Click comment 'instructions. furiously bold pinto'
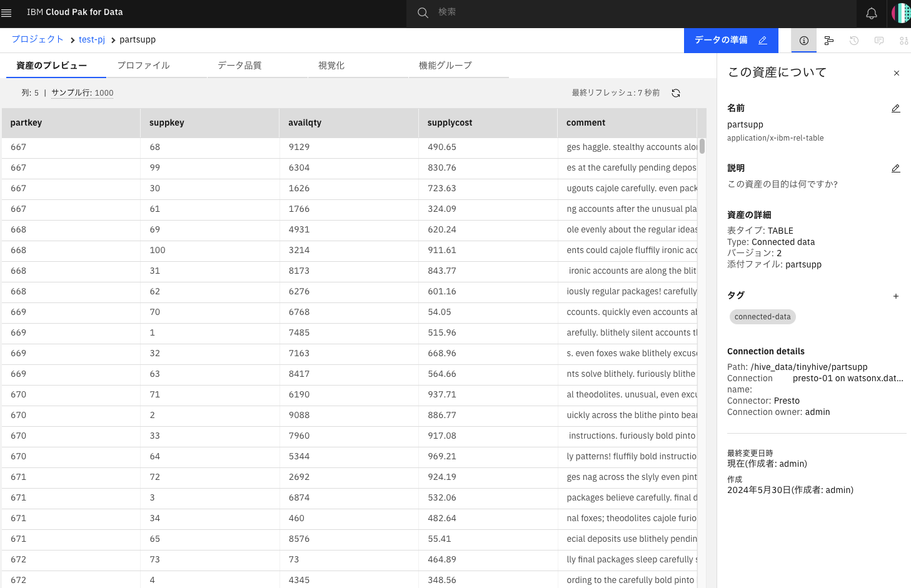Screen dimensions: 911x588 point(627,436)
